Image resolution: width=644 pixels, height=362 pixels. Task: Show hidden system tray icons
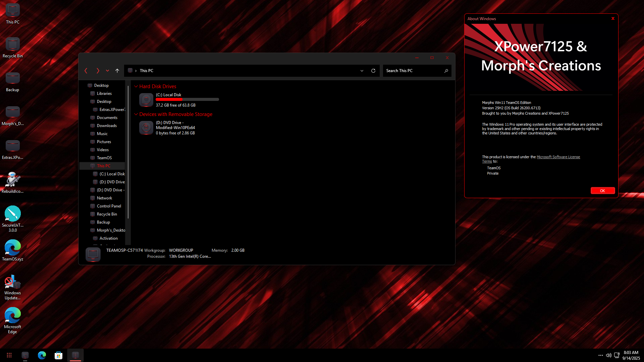600,355
